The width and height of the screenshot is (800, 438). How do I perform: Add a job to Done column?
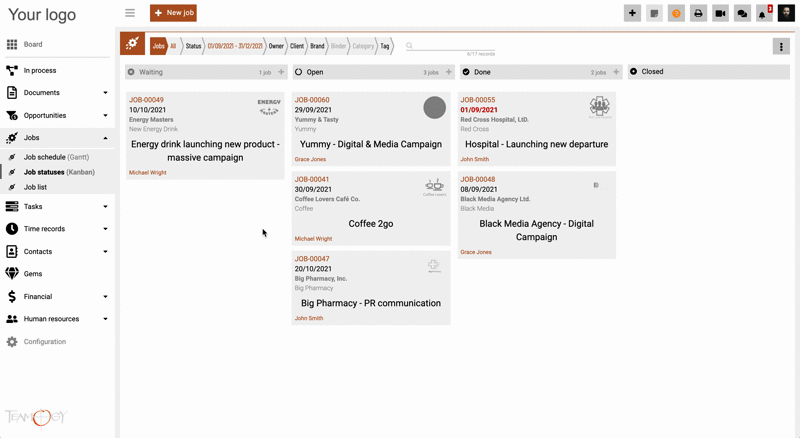(616, 72)
